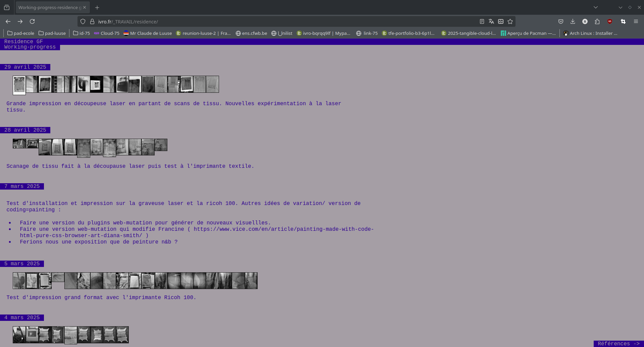Screen dimensions: 644x347
Task: Open first thumbnail under 29 avril 2025
Action: [x=19, y=85]
